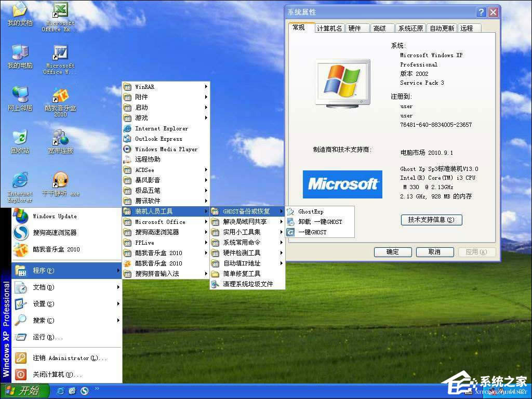Switch to the 硬件 tab
The height and width of the screenshot is (399, 532).
356,28
